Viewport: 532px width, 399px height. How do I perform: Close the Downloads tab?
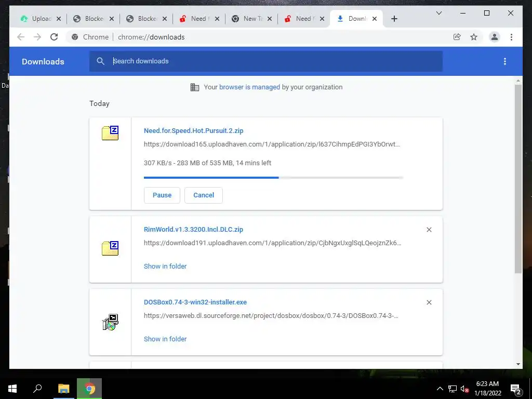click(375, 19)
